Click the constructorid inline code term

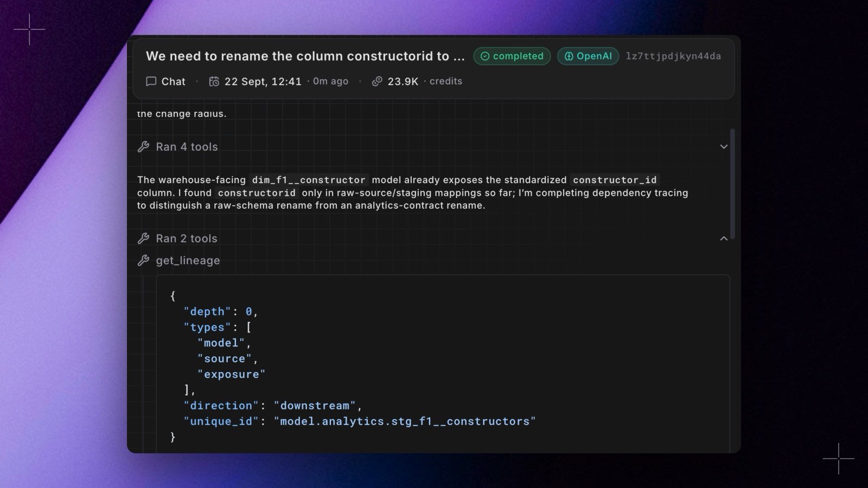257,192
